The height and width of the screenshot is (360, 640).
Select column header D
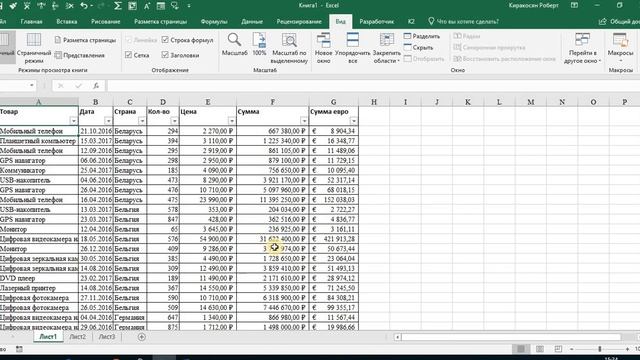163,102
